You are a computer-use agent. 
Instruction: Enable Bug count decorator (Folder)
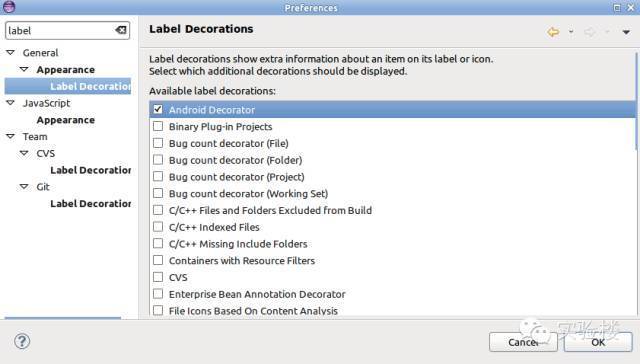click(158, 160)
